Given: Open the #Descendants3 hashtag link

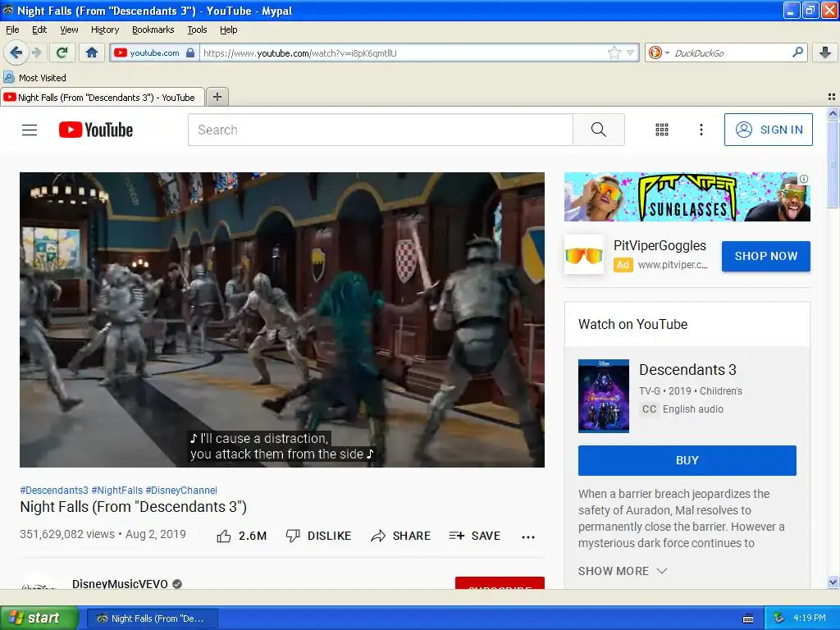Looking at the screenshot, I should pyautogui.click(x=53, y=491).
